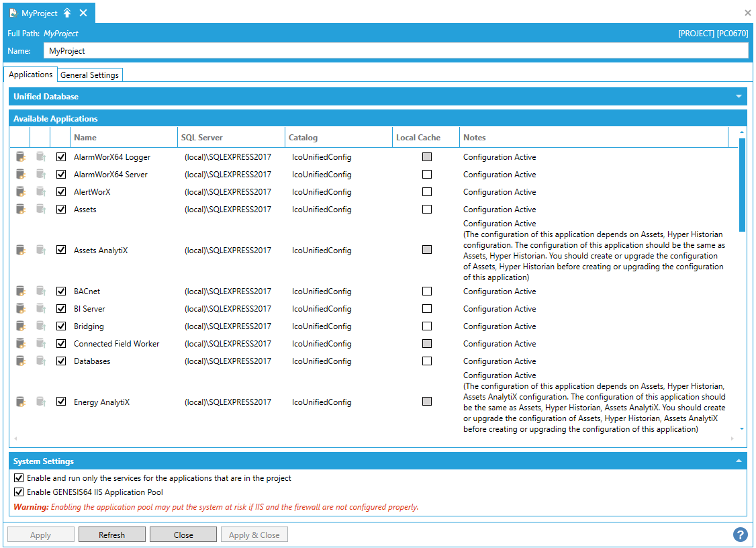
Task: Click upgrade database icon for AlertWorX
Action: pyautogui.click(x=41, y=191)
